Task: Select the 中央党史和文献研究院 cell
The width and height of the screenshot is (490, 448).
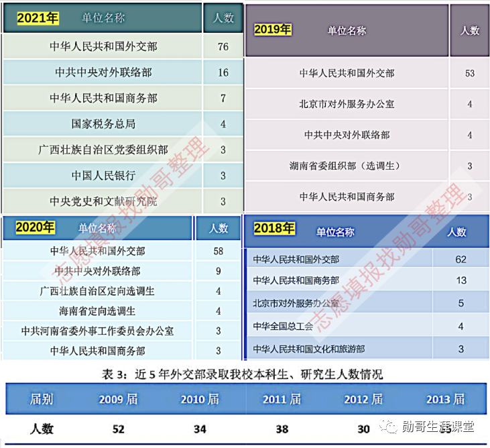Action: click(x=103, y=201)
